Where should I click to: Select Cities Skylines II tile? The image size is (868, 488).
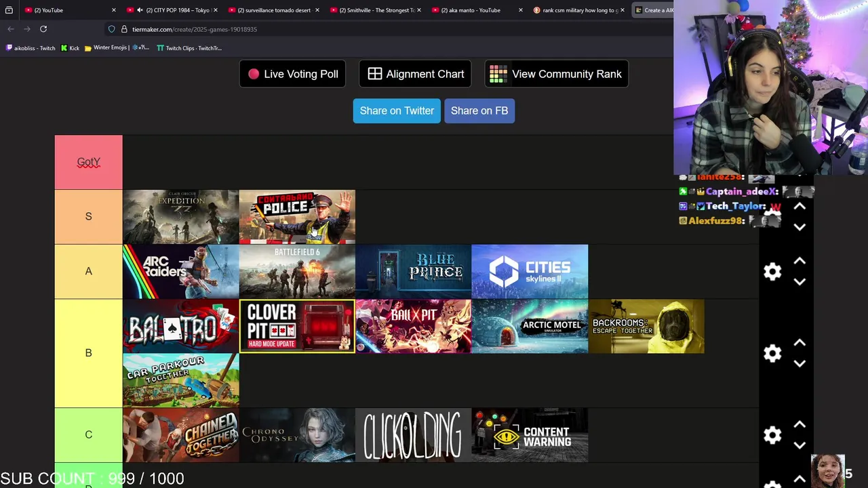[530, 271]
